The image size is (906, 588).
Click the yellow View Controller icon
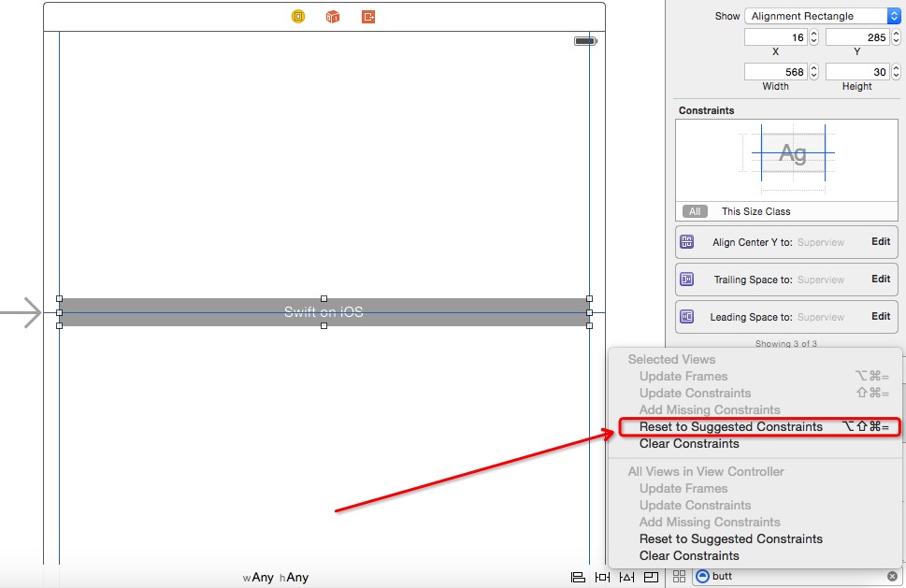click(x=298, y=17)
